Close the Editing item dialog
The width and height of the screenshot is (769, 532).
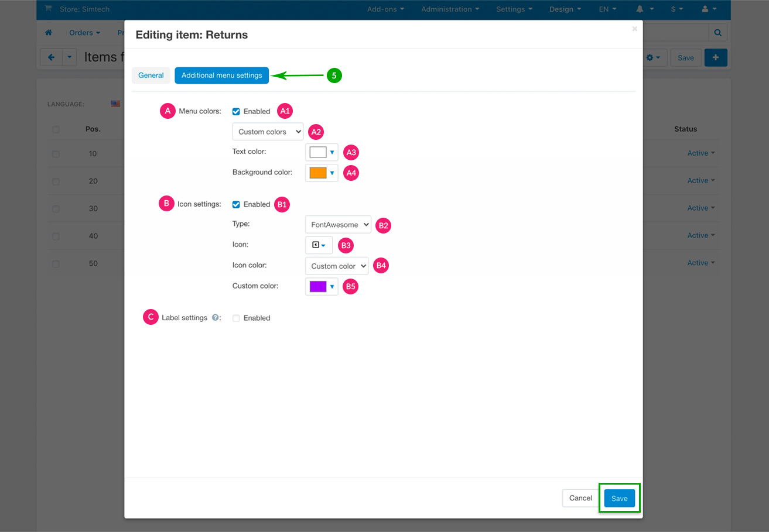click(634, 29)
